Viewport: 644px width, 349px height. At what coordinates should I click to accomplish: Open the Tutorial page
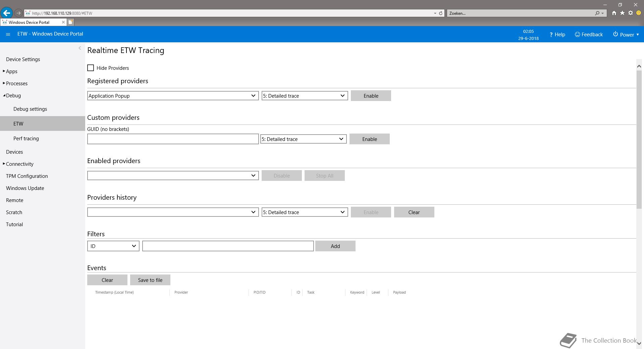point(14,224)
